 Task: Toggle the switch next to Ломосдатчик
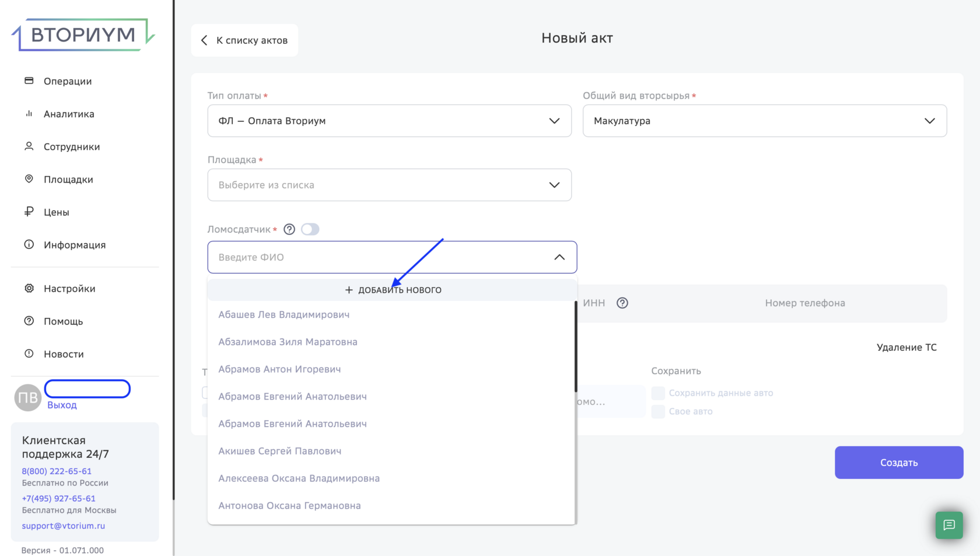310,229
